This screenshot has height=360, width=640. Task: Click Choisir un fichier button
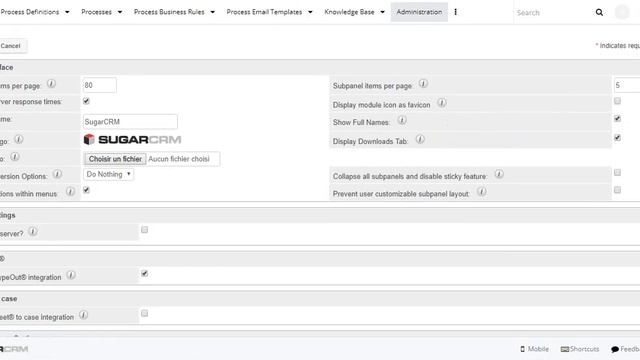pos(115,159)
